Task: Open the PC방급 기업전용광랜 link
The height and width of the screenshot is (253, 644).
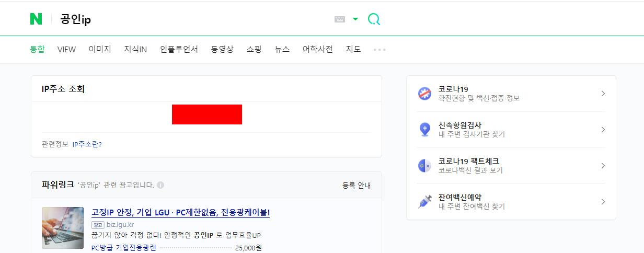Action: (123, 248)
